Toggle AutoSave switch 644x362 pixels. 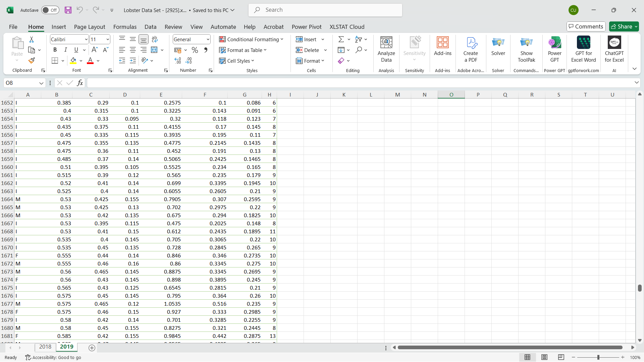(50, 10)
